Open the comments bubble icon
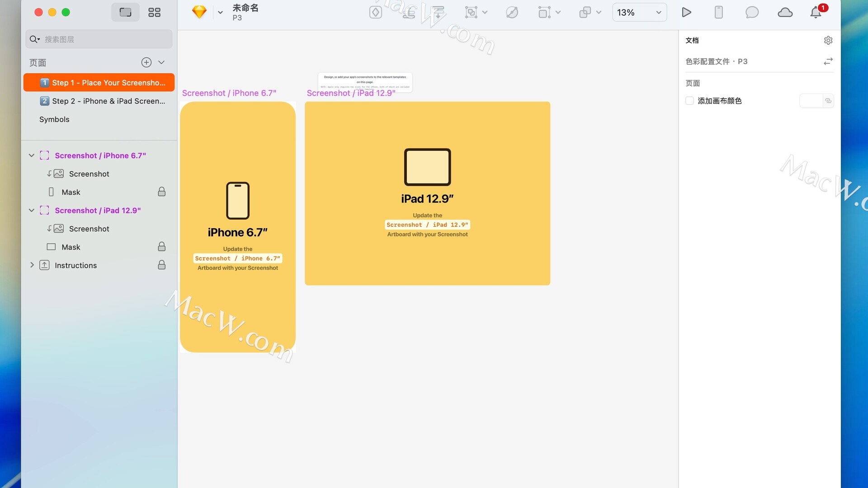 [x=752, y=12]
